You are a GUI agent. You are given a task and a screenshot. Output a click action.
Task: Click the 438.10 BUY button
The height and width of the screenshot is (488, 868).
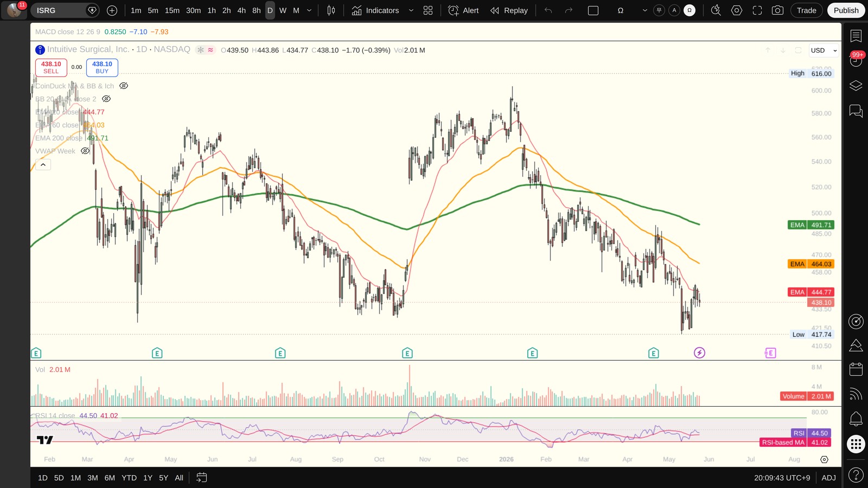point(102,67)
